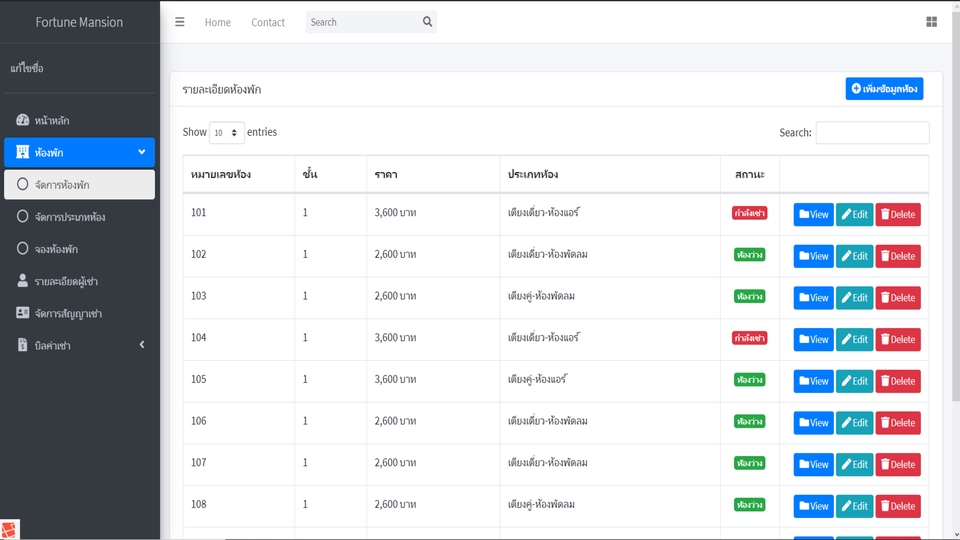Image resolution: width=960 pixels, height=540 pixels.
Task: Open the Home navbar link
Action: tap(217, 22)
